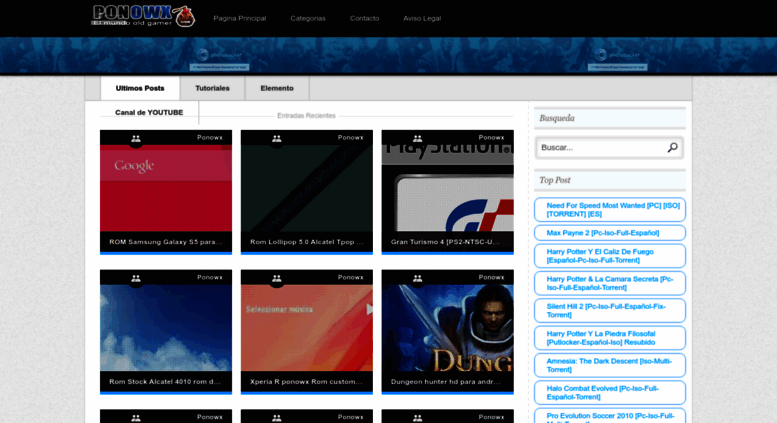This screenshot has width=777, height=423.
Task: Click Ponowx author on Rom Stock Alcatel card
Action: 210,277
